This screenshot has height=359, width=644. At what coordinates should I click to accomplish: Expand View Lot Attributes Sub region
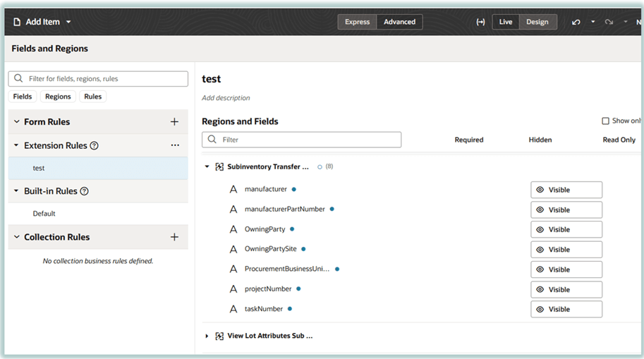207,336
